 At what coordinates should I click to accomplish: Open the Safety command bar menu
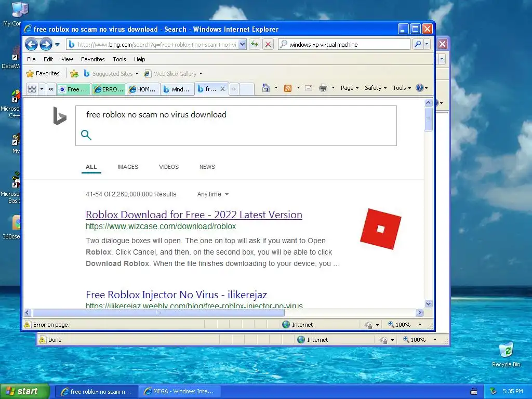(375, 88)
